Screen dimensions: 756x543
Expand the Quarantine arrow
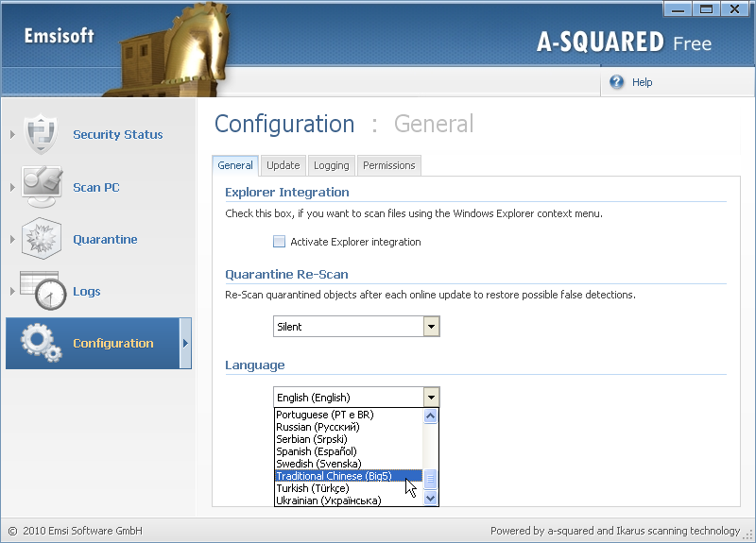point(12,239)
